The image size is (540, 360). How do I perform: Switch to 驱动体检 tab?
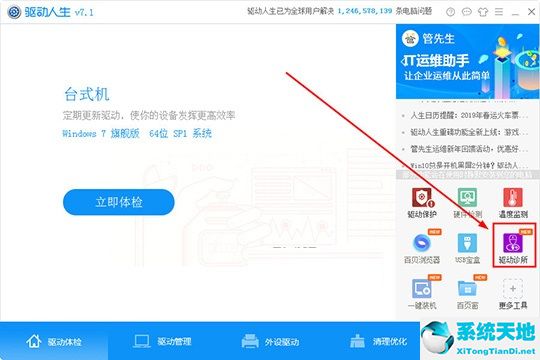tap(54, 341)
